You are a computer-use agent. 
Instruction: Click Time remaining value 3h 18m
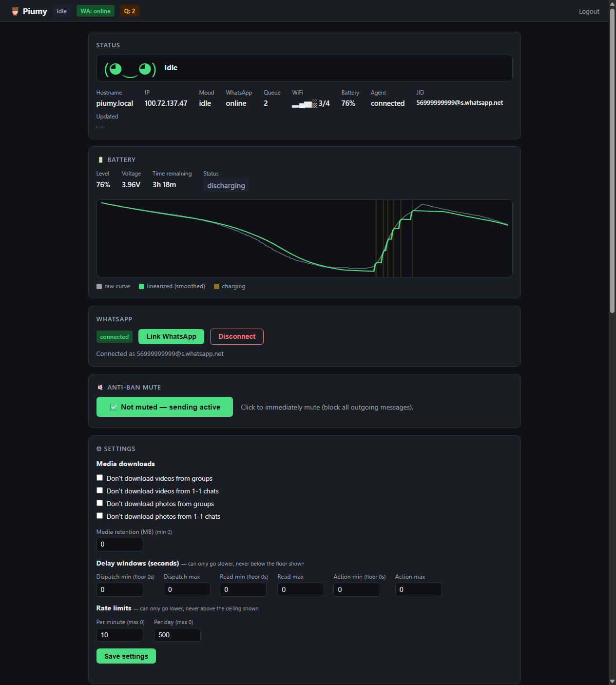(x=164, y=185)
